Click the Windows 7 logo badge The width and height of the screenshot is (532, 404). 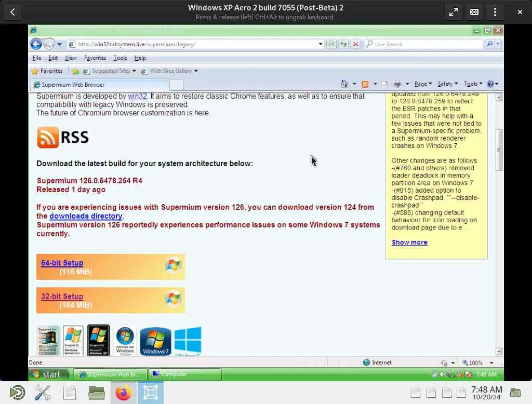click(155, 341)
